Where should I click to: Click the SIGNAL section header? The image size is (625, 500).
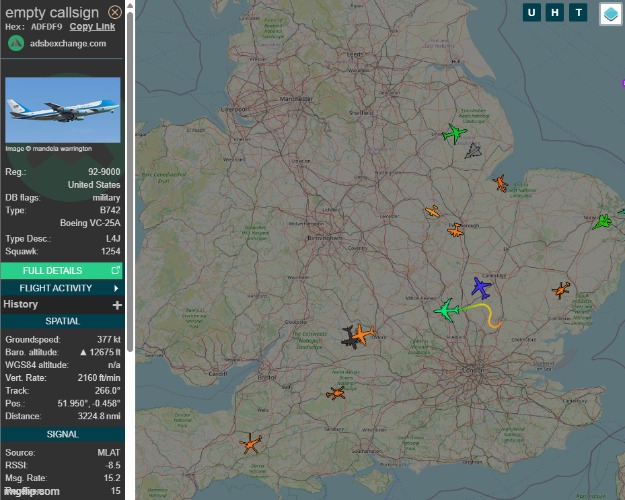click(x=63, y=434)
